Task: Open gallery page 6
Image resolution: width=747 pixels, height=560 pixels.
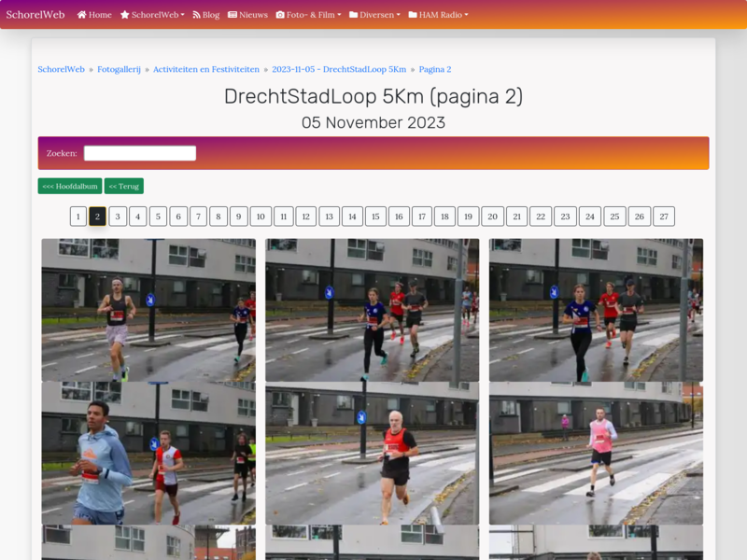Action: click(x=178, y=217)
